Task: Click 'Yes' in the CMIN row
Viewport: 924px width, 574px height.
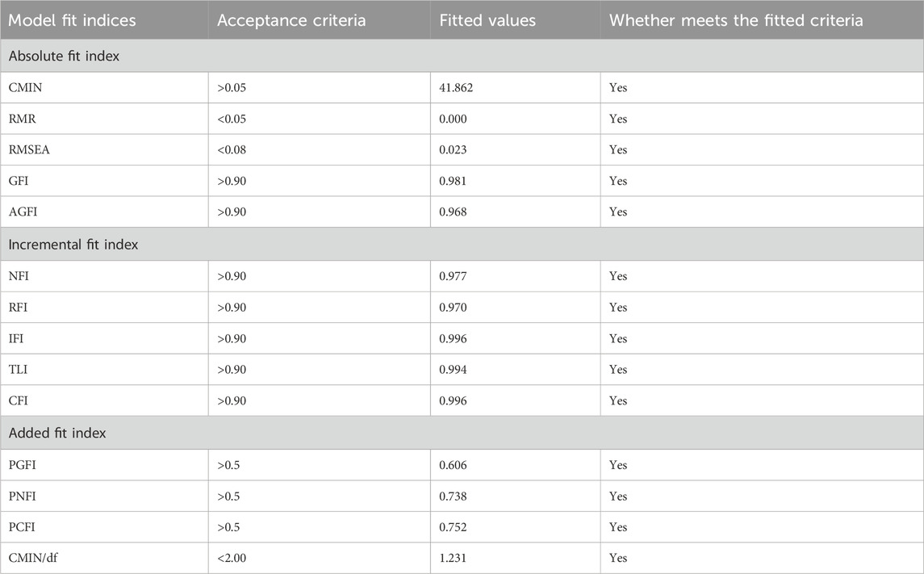Action: point(618,88)
